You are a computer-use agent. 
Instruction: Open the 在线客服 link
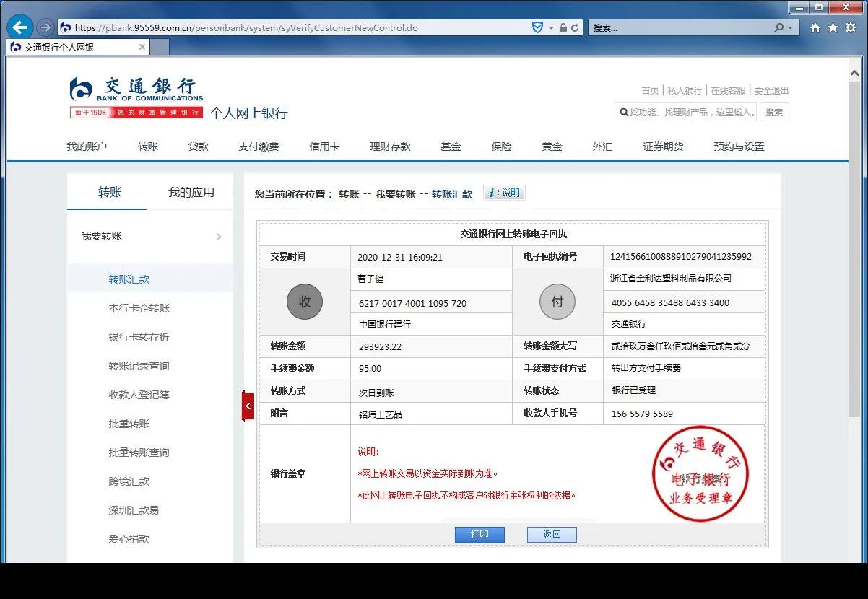(x=728, y=91)
